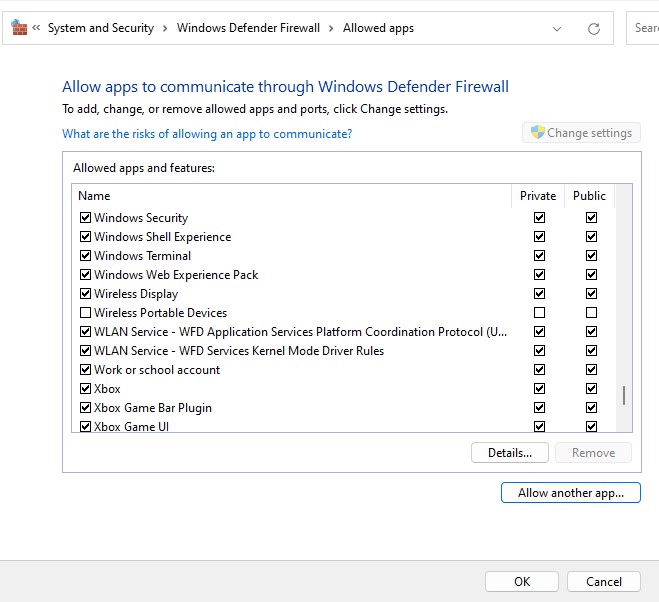Image resolution: width=659 pixels, height=602 pixels.
Task: Toggle Xbox Game Bar Plugin name checkbox
Action: point(85,407)
